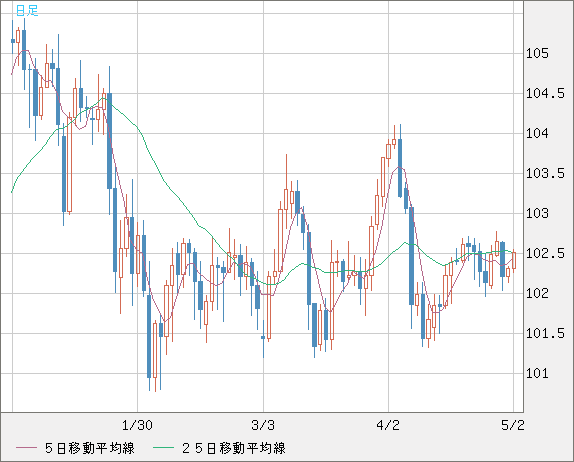Select the 103 price axis label
This screenshot has width=574, height=462.
pyautogui.click(x=537, y=213)
